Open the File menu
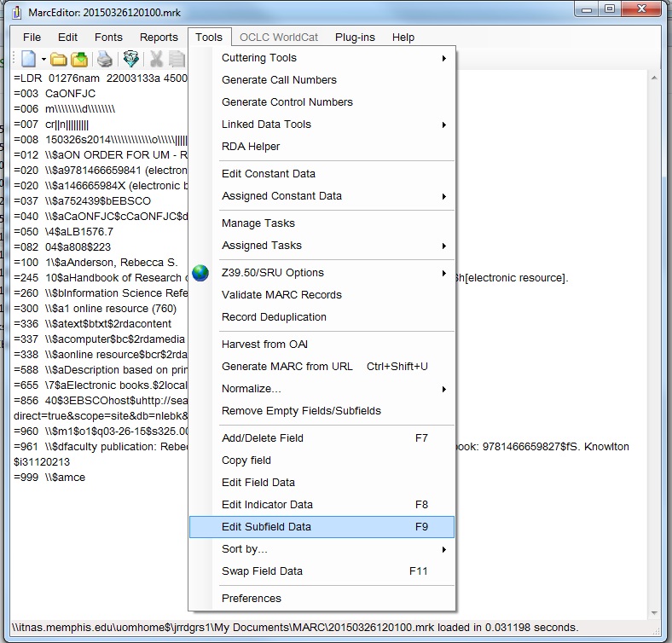This screenshot has height=643, width=672. [x=32, y=38]
